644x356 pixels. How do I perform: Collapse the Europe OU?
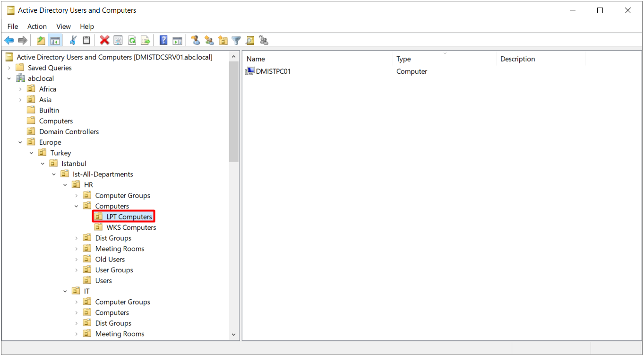tap(20, 142)
